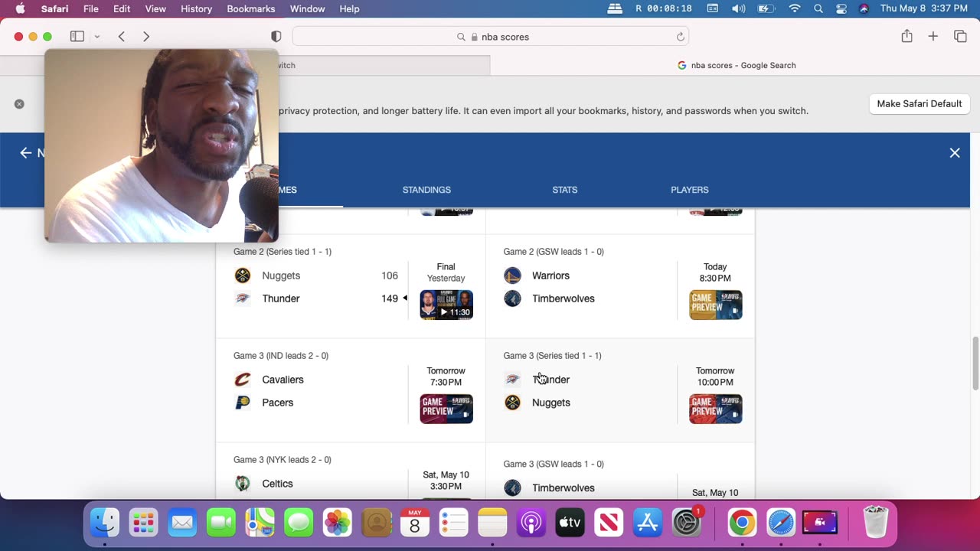Image resolution: width=980 pixels, height=551 pixels.
Task: Click the address bar showing nba scores
Action: click(491, 37)
